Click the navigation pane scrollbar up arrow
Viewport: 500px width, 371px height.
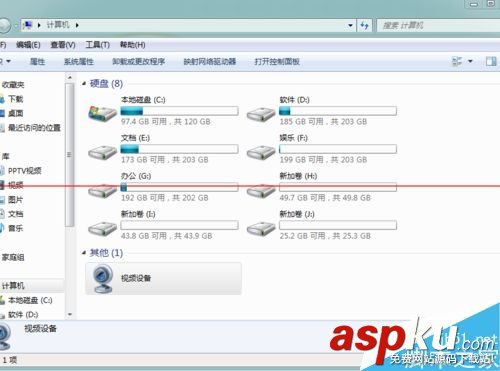click(x=70, y=78)
